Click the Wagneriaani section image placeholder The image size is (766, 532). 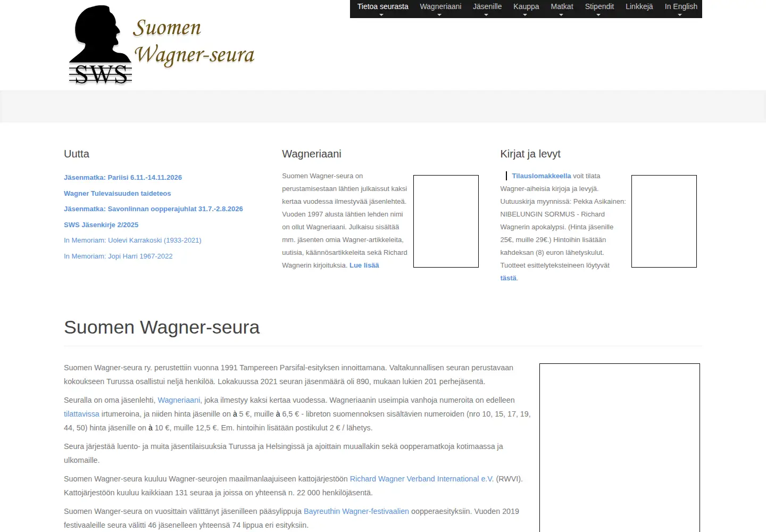(x=446, y=221)
